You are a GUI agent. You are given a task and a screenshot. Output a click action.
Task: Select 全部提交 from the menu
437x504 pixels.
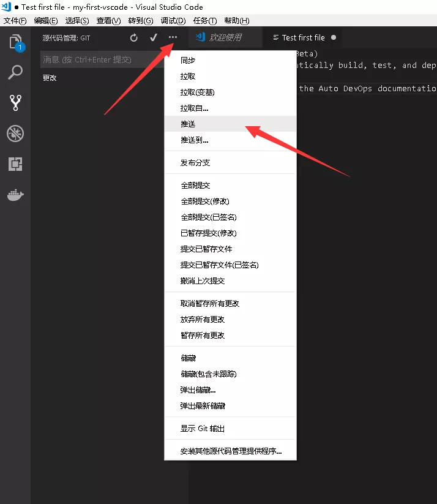pyautogui.click(x=230, y=185)
